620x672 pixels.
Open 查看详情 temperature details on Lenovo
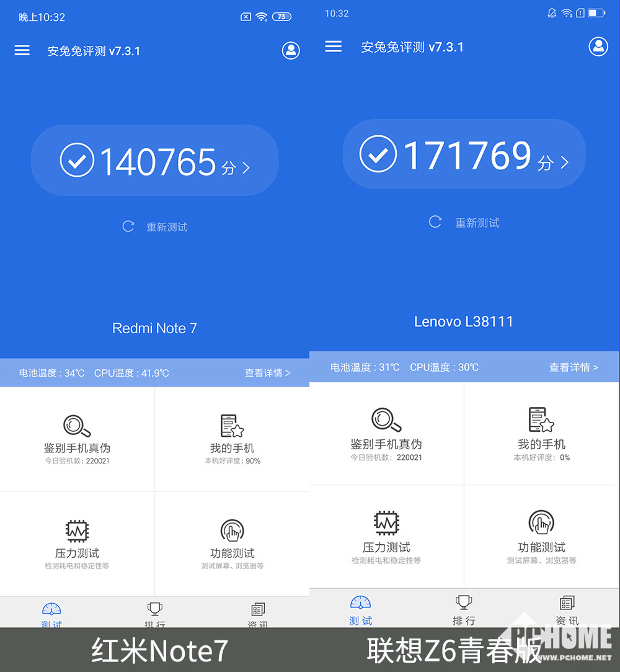[x=573, y=367]
